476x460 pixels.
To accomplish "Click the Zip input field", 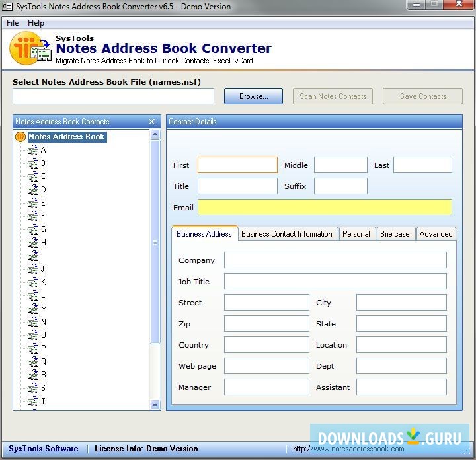I will tap(266, 323).
